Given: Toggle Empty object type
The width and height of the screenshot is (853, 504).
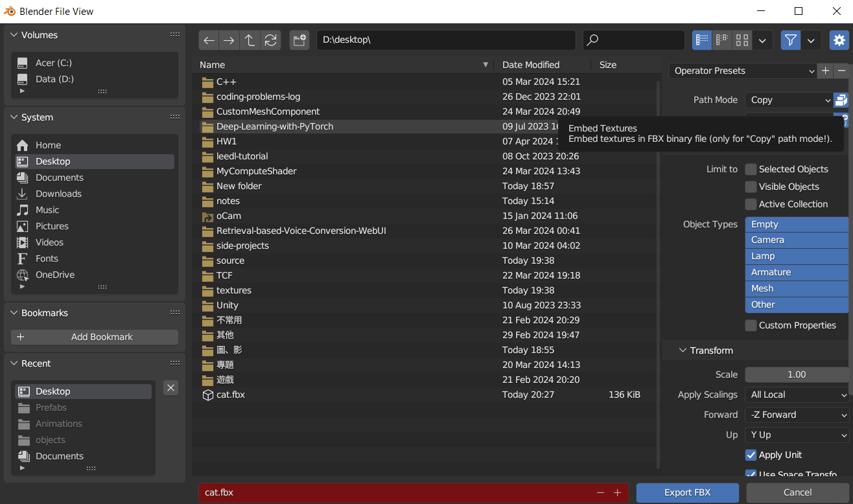Looking at the screenshot, I should click(797, 224).
